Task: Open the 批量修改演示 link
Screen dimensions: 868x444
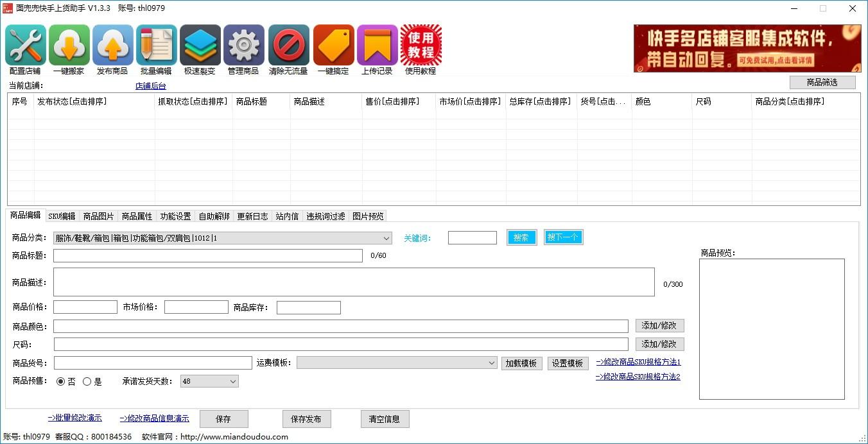Action: click(x=74, y=418)
